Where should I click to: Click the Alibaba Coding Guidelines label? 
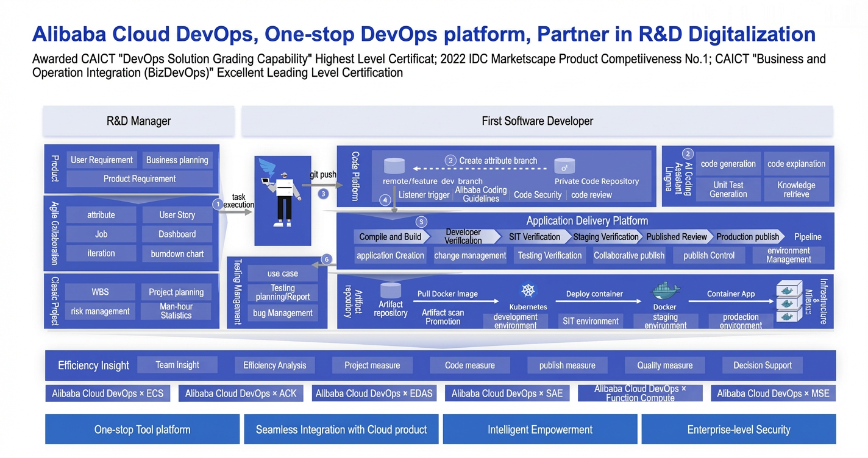click(x=481, y=194)
